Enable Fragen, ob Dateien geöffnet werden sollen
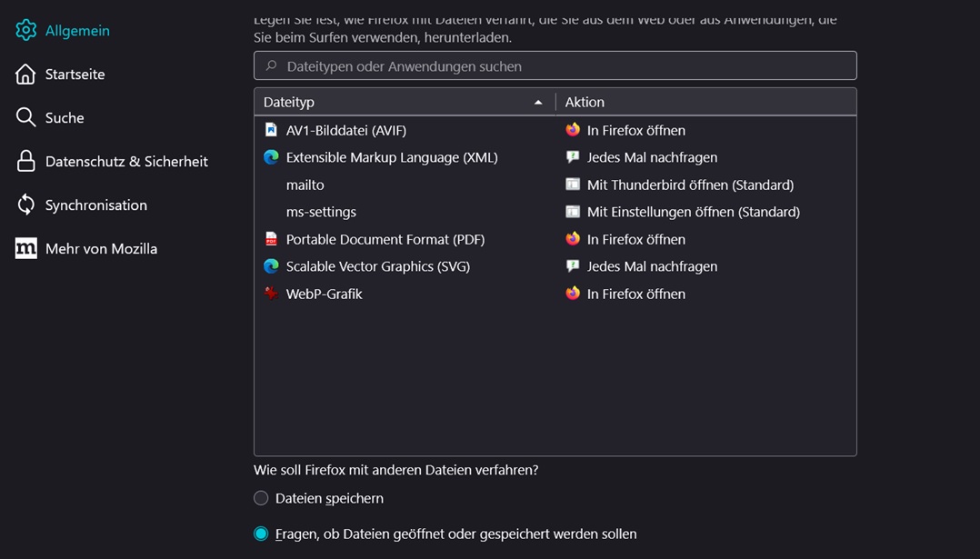Image resolution: width=980 pixels, height=559 pixels. pyautogui.click(x=261, y=534)
